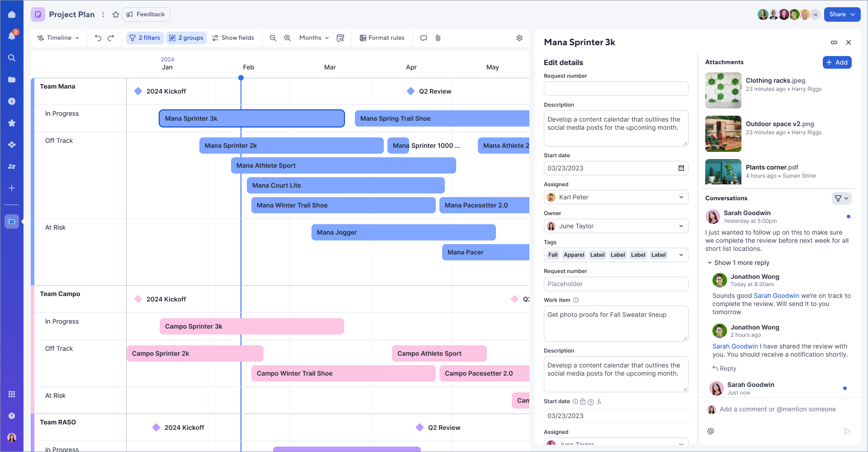This screenshot has height=452, width=868.
Task: Star the Project Plan document
Action: coord(115,14)
